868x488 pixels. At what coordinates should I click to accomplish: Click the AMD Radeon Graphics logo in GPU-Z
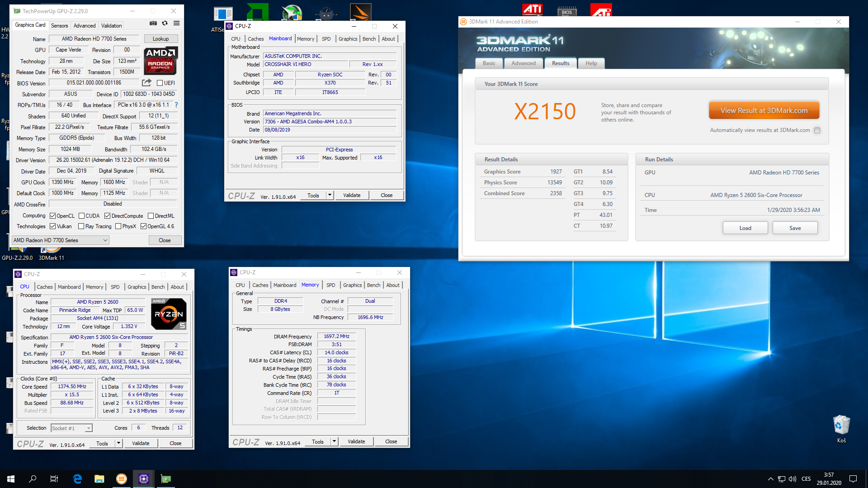(x=161, y=61)
